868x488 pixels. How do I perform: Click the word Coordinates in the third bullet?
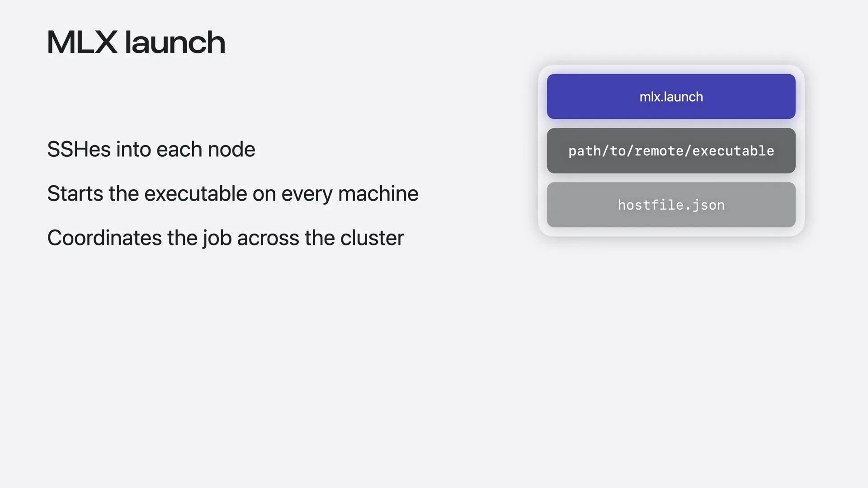click(104, 238)
